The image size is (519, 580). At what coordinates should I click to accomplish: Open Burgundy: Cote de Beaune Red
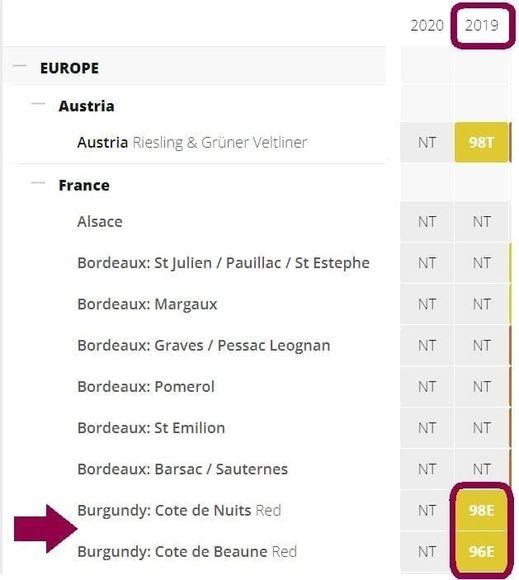[187, 552]
